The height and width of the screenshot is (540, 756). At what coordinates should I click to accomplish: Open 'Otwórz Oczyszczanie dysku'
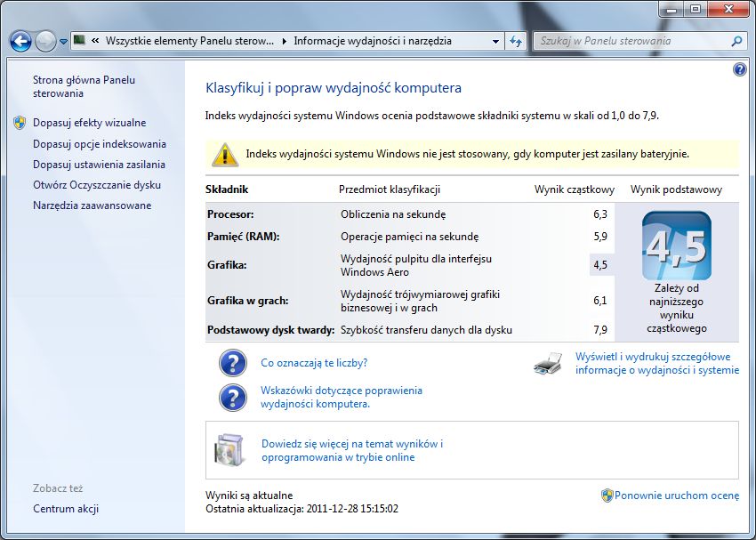(97, 185)
